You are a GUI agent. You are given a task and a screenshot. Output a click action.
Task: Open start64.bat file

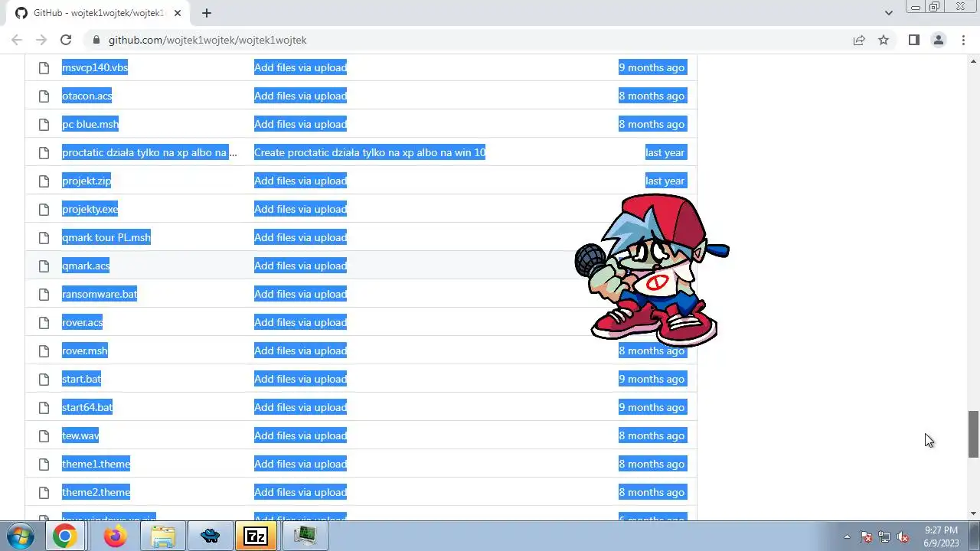tap(87, 407)
